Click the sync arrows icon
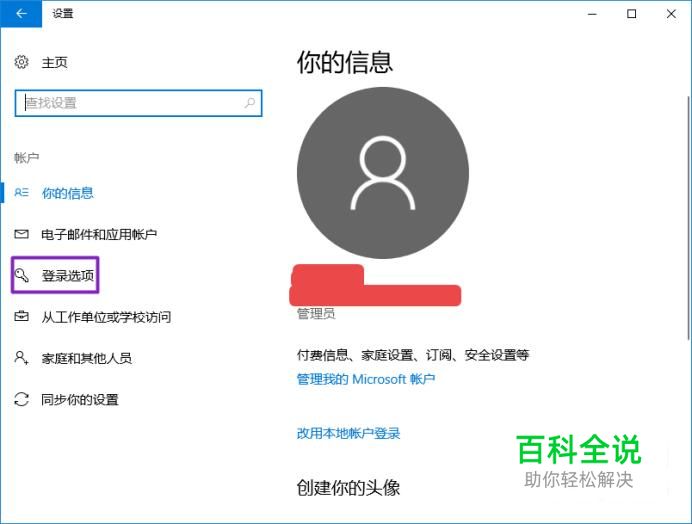This screenshot has width=692, height=524. tap(22, 399)
